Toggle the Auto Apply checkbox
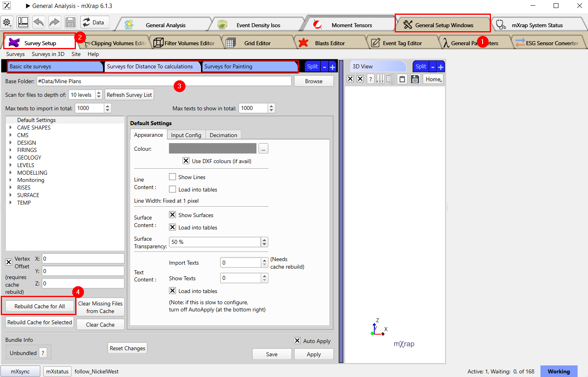Viewport: 588px width, 377px height. coord(297,341)
